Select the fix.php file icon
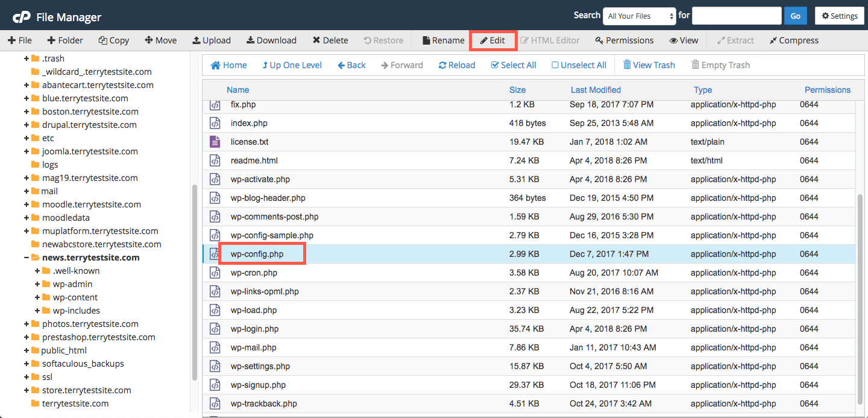This screenshot has width=868, height=418. (x=215, y=104)
